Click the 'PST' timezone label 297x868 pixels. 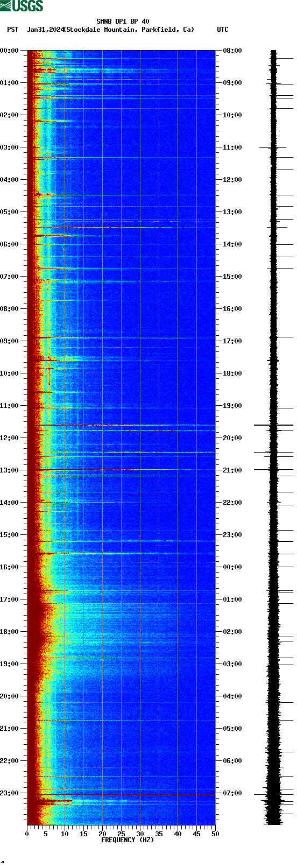(13, 30)
